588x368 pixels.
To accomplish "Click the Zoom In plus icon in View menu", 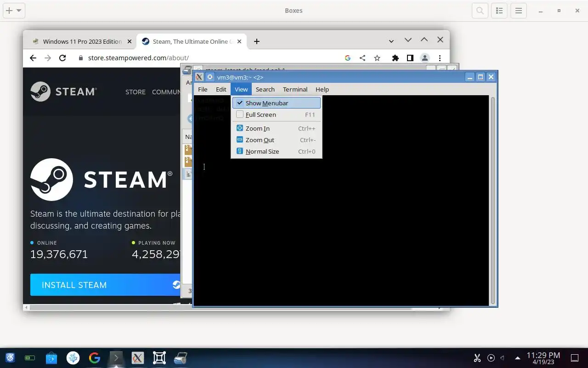I will (239, 128).
